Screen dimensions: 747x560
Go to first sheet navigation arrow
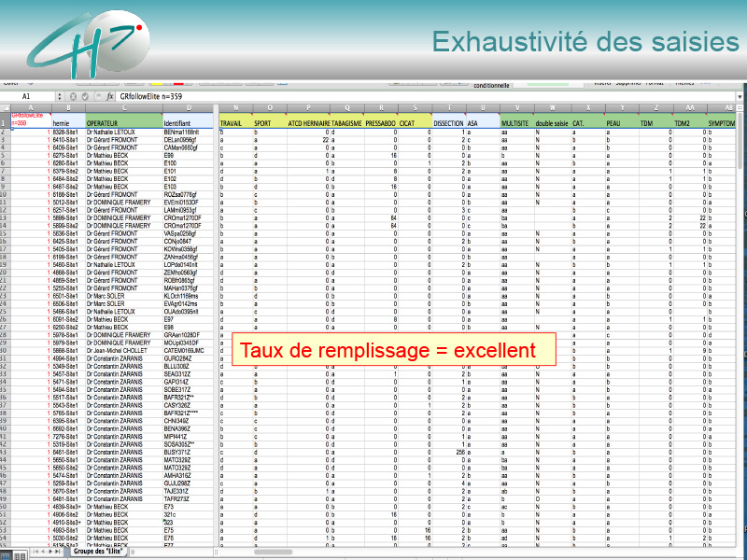(36, 552)
